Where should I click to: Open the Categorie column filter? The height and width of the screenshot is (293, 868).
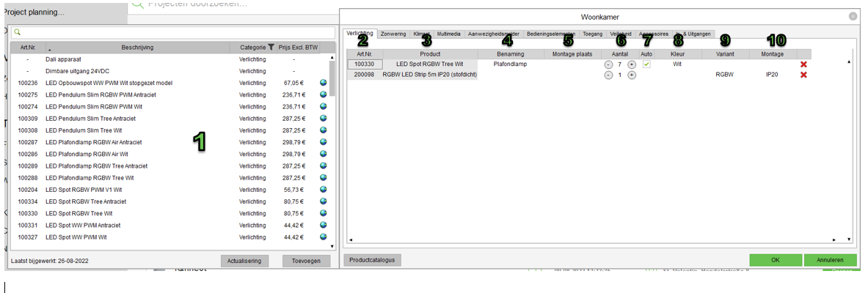(x=271, y=48)
